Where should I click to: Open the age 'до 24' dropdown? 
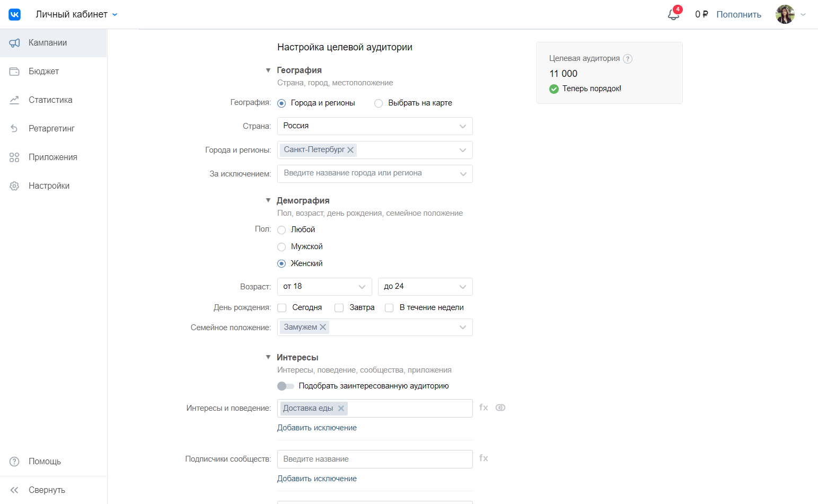pos(425,287)
